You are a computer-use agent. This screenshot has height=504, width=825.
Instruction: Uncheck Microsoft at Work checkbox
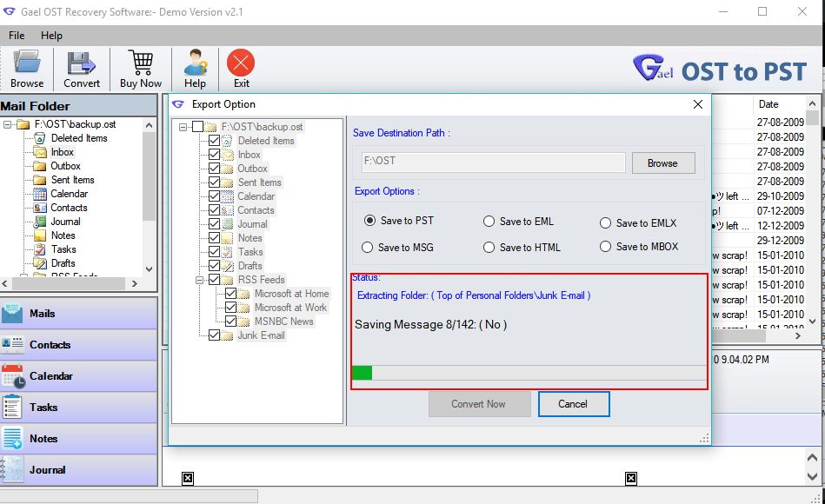click(230, 308)
